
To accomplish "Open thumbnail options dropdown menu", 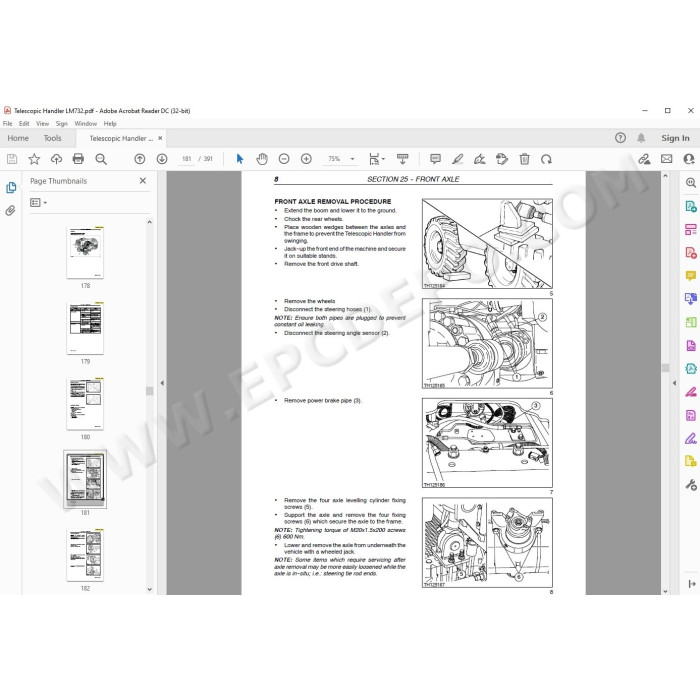I will pyautogui.click(x=38, y=203).
